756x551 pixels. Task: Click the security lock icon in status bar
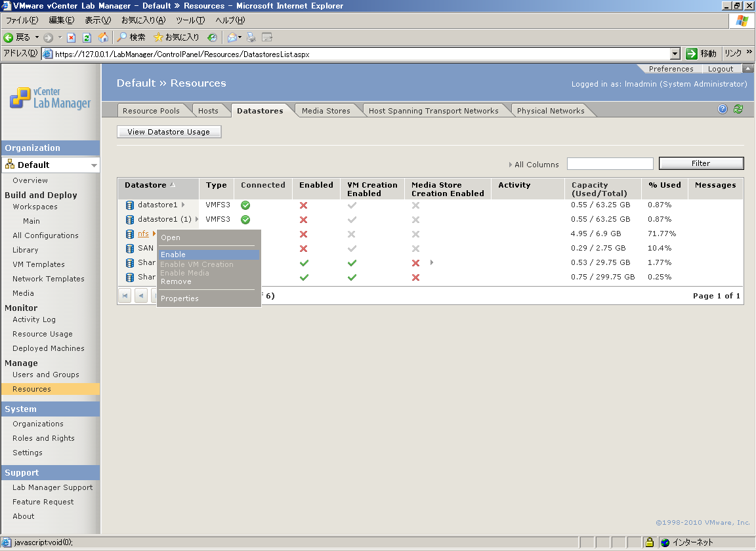pos(650,542)
